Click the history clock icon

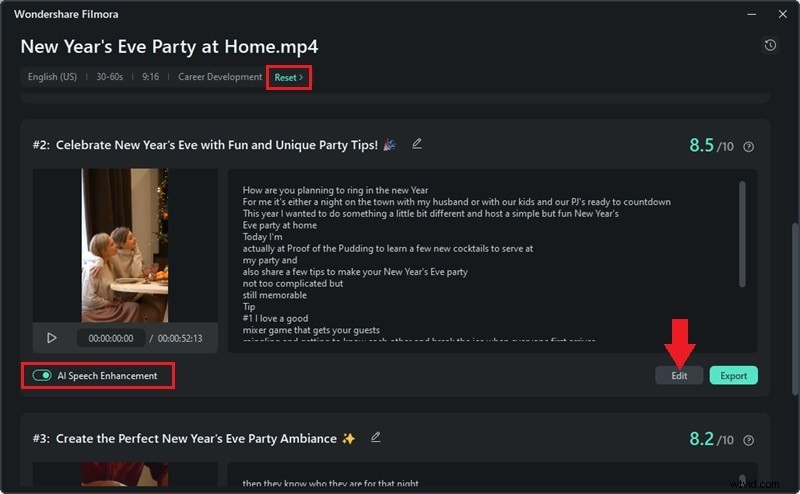coord(769,46)
